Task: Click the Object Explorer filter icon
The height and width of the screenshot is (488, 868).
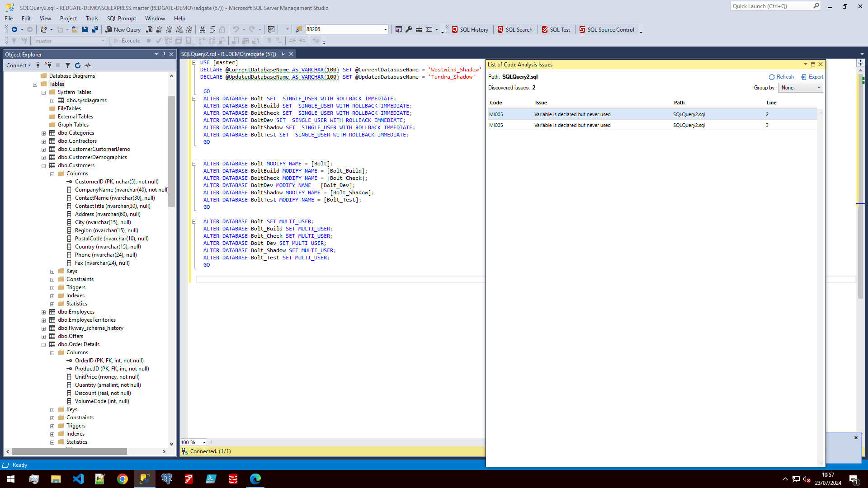Action: click(68, 65)
